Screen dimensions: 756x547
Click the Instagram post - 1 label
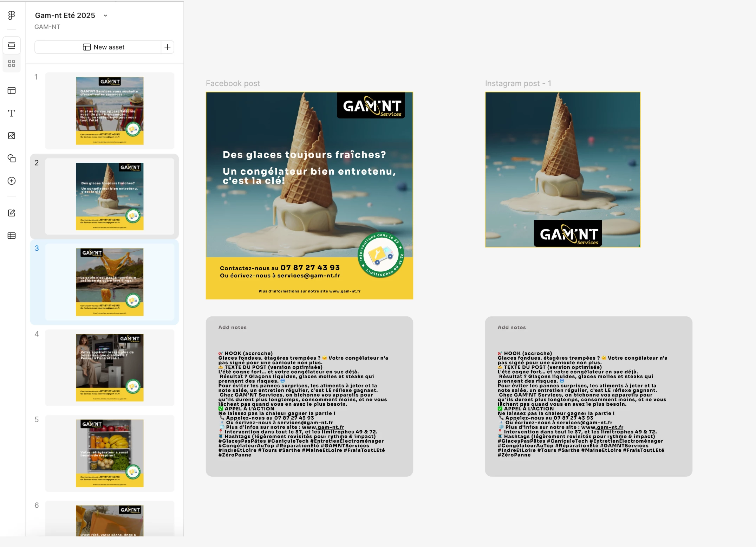point(518,83)
